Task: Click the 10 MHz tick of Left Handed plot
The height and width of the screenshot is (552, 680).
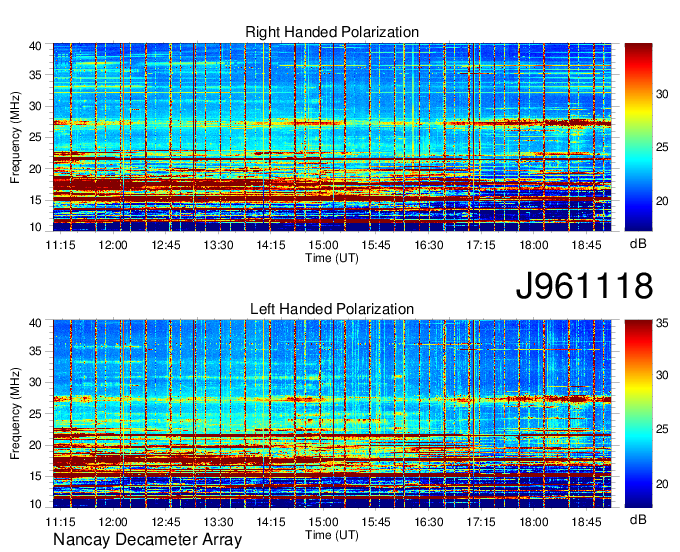Action: coord(35,504)
